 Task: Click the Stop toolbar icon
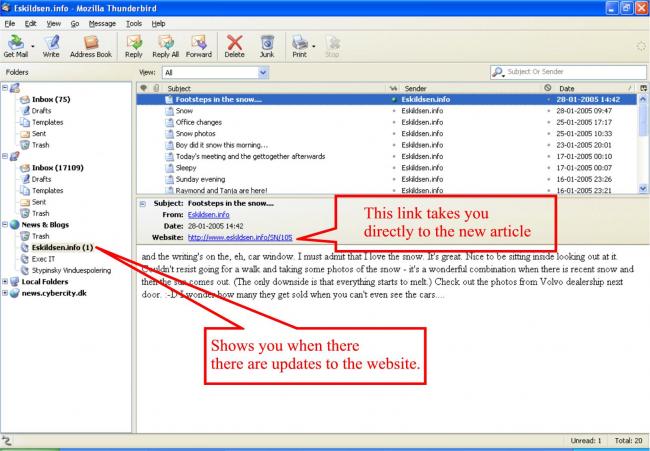click(x=332, y=46)
